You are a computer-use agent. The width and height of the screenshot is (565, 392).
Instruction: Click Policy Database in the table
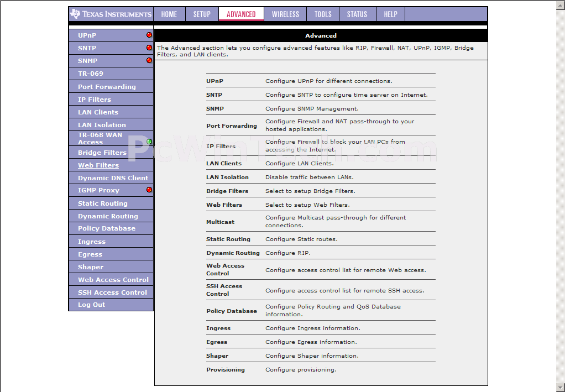coord(231,311)
